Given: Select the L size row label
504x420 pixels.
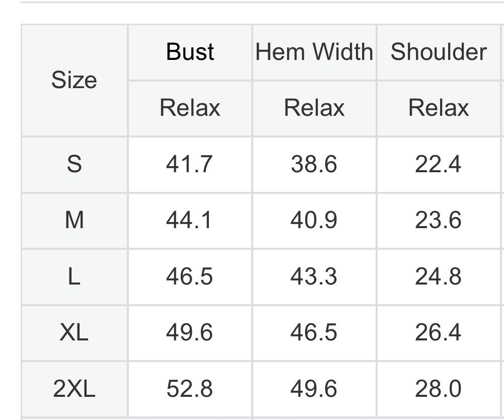Looking at the screenshot, I should (74, 276).
